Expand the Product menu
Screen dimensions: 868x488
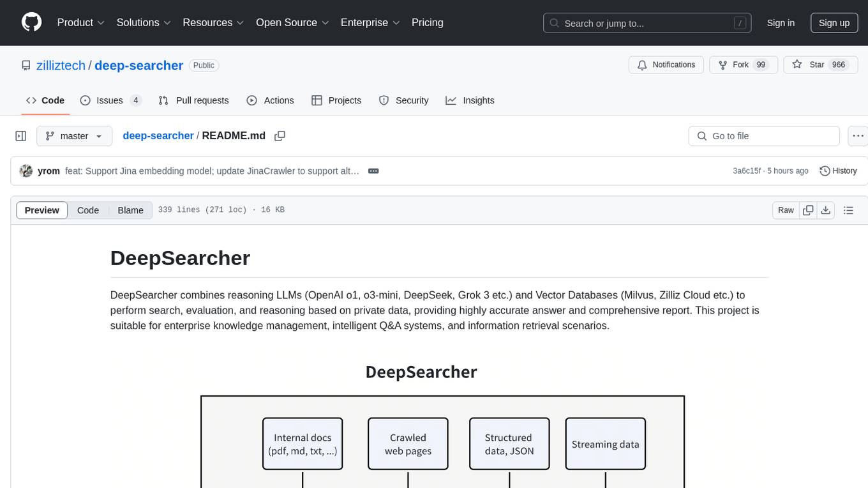tap(81, 22)
